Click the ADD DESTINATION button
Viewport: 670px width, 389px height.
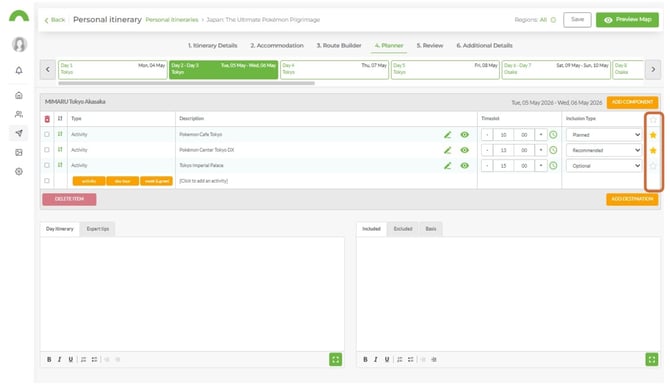632,199
